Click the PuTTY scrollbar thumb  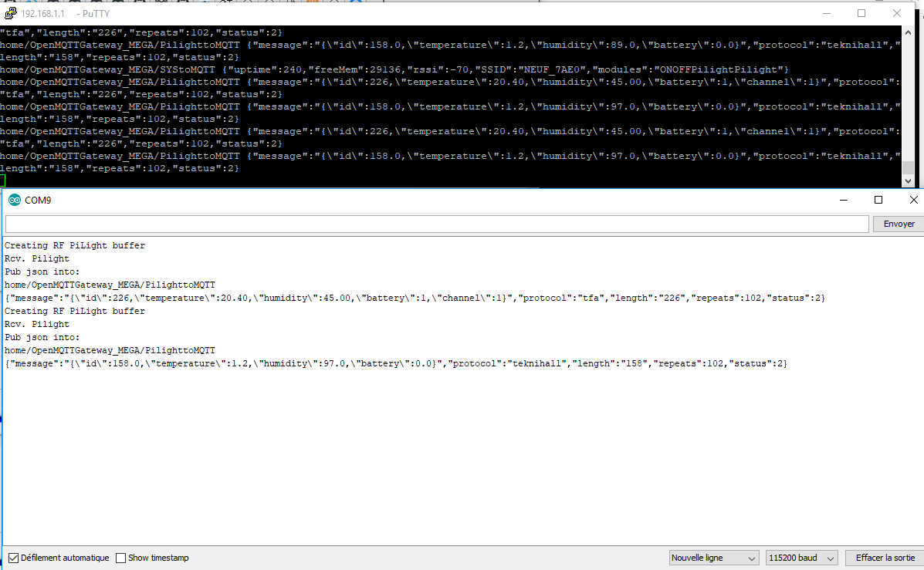click(x=909, y=167)
